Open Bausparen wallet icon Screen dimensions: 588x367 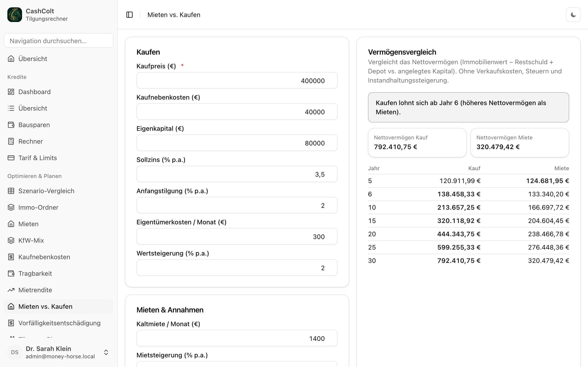[11, 125]
